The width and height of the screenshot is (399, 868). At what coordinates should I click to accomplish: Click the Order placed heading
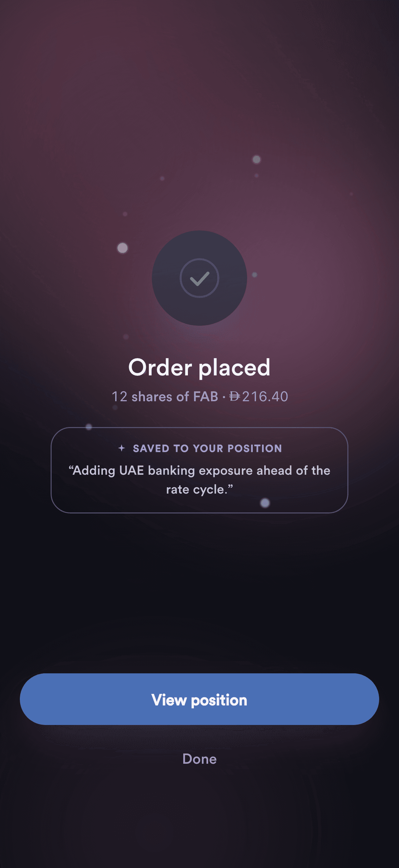tap(199, 367)
